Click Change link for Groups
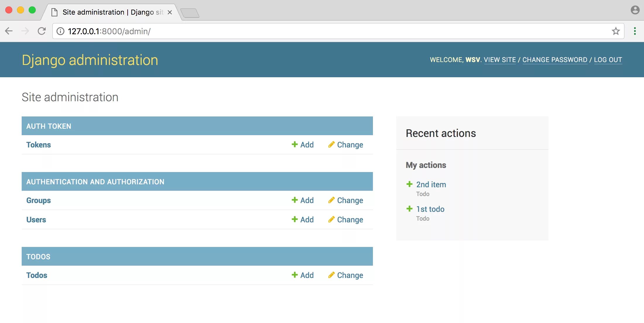644x323 pixels. [350, 200]
